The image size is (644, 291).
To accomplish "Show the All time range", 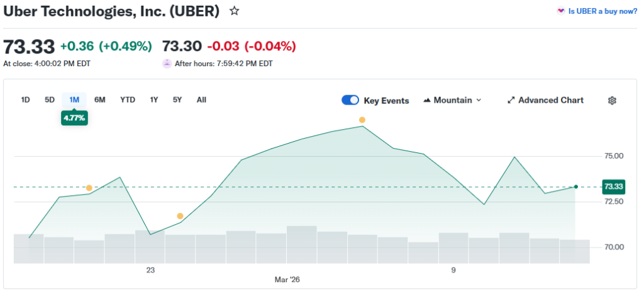I will click(x=201, y=100).
